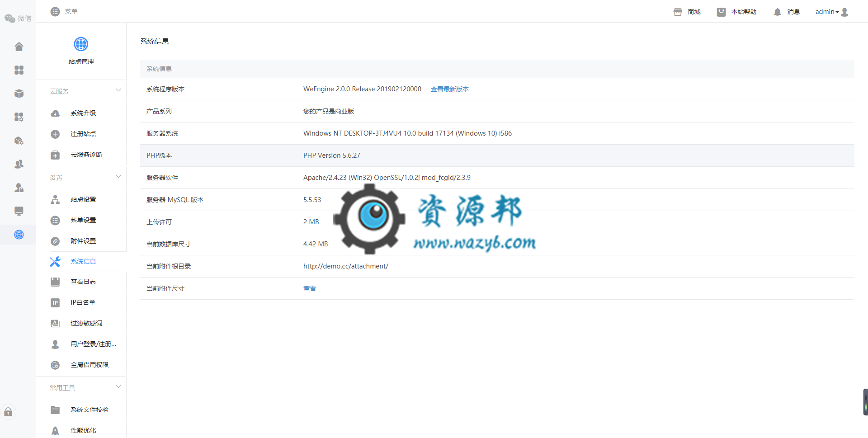
Task: Click the WeEngine 2.0.0 Release version text
Action: pos(362,89)
